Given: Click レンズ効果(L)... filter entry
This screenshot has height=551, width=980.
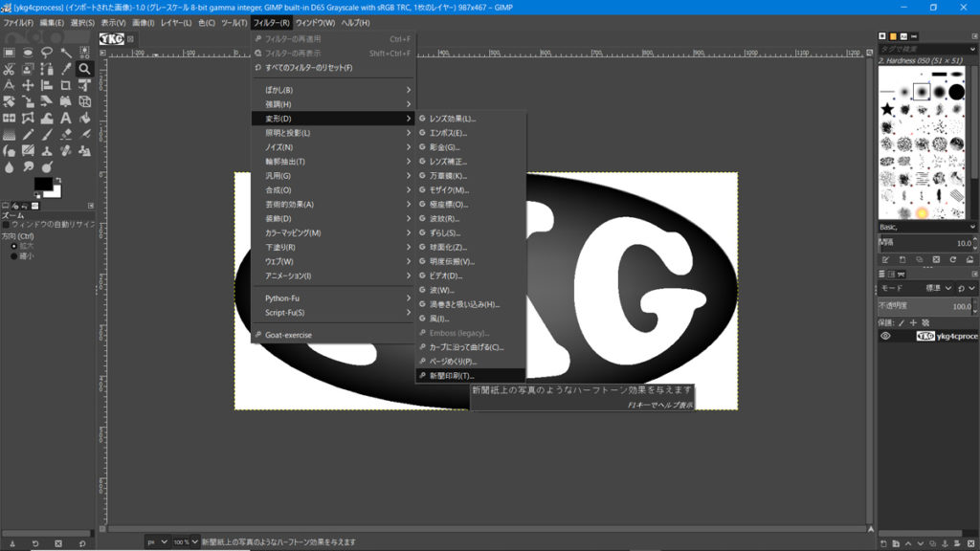Looking at the screenshot, I should point(470,119).
